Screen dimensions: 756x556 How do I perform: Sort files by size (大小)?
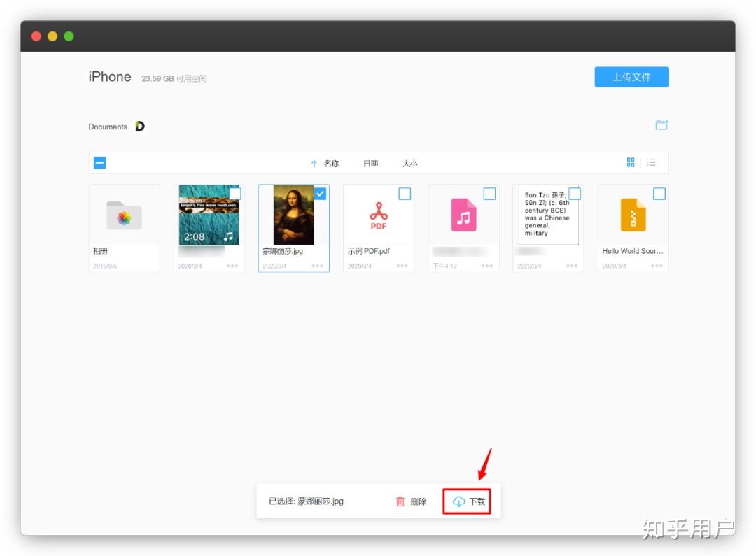[409, 164]
